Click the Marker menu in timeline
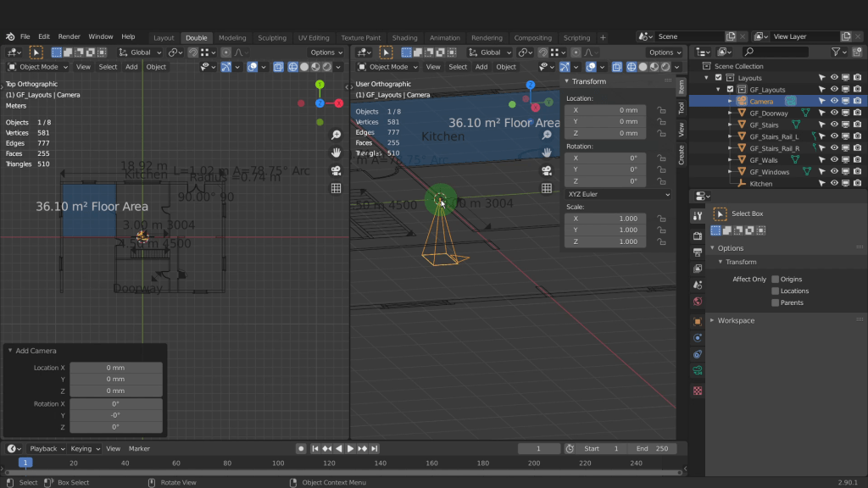Image resolution: width=868 pixels, height=488 pixels. [x=139, y=449]
